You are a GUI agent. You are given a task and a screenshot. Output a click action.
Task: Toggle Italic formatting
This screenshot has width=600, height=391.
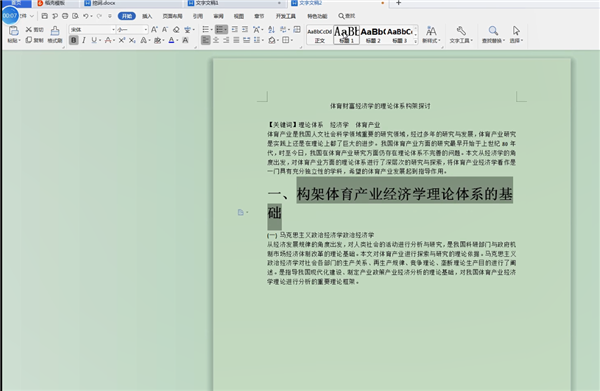coord(84,40)
